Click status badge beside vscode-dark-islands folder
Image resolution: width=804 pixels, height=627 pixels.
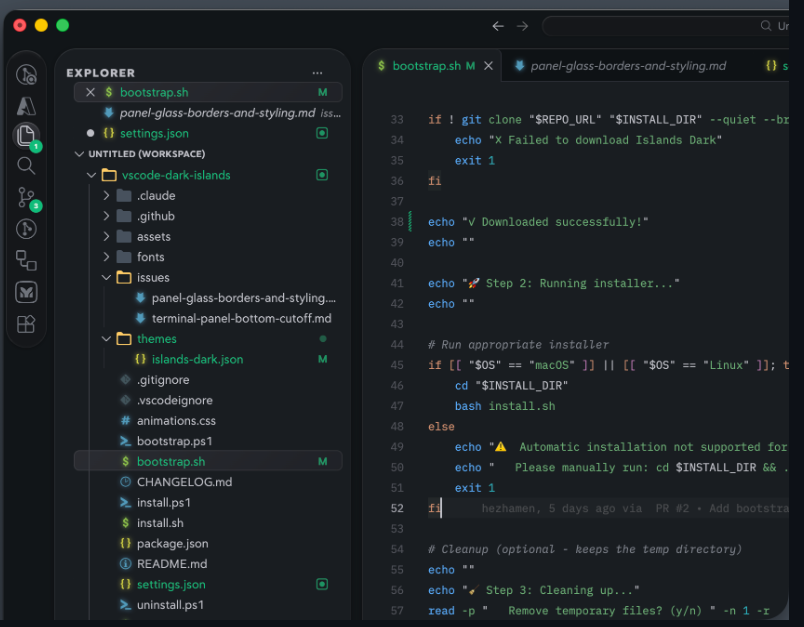[x=322, y=175]
